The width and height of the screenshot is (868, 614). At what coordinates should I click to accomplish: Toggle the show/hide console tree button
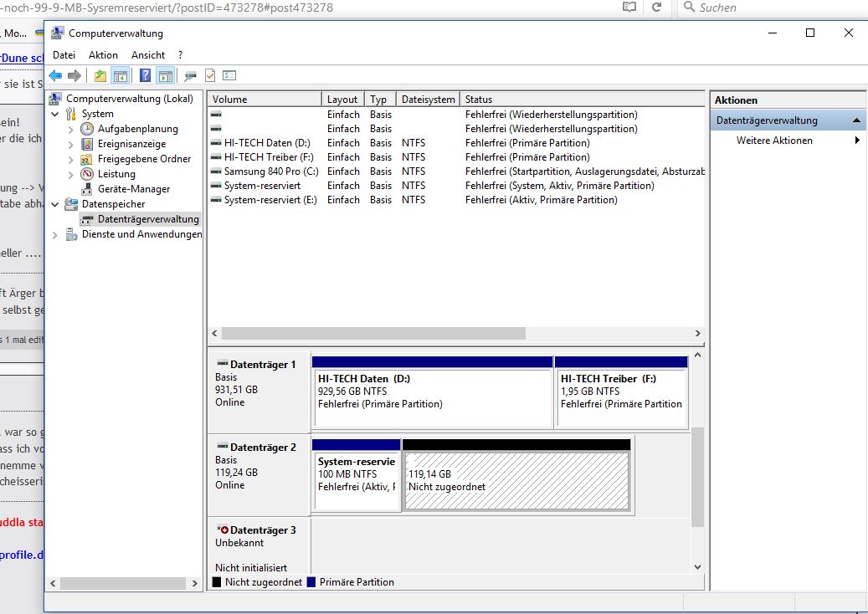point(121,76)
